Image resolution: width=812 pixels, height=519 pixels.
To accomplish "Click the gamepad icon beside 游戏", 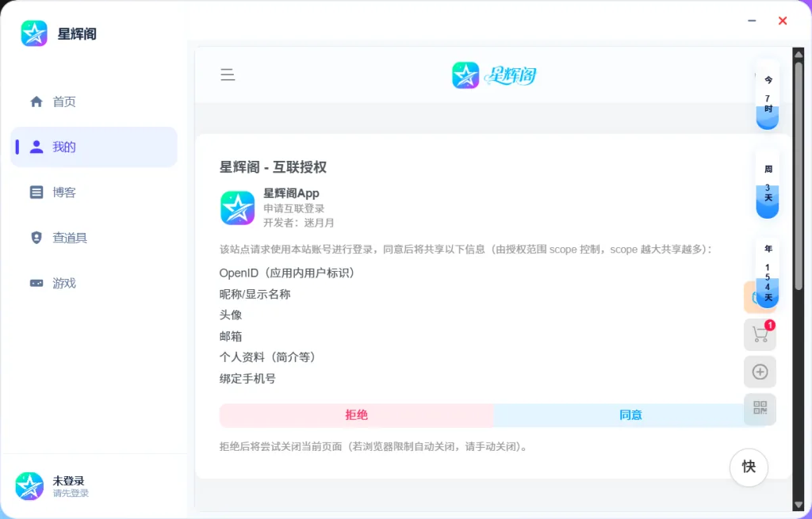I will [x=36, y=283].
